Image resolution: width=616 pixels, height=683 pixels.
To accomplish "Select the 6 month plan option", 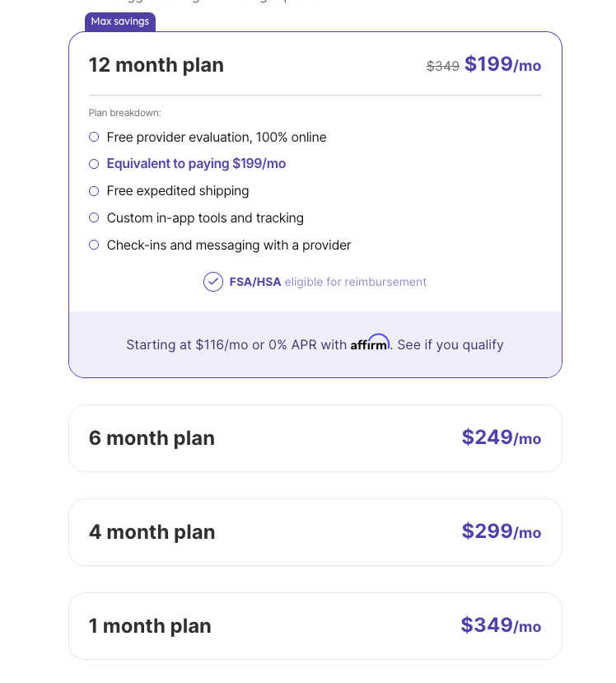I will [152, 438].
